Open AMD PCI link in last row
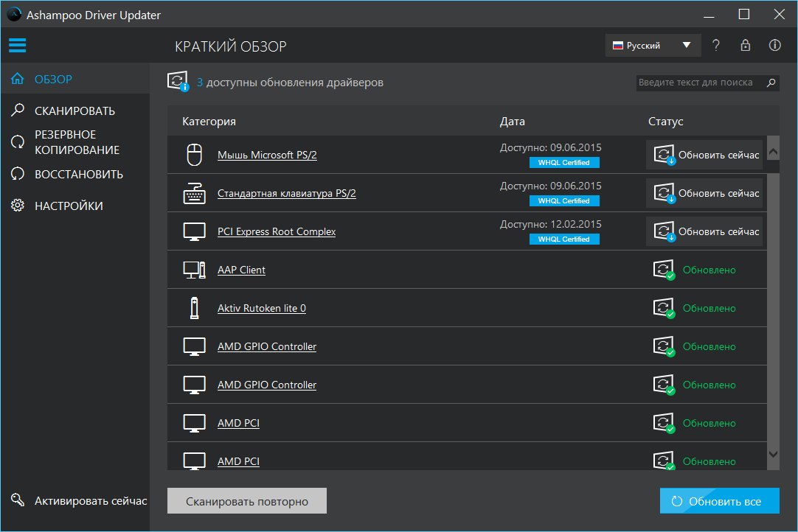Viewport: 798px width, 532px height. click(238, 461)
